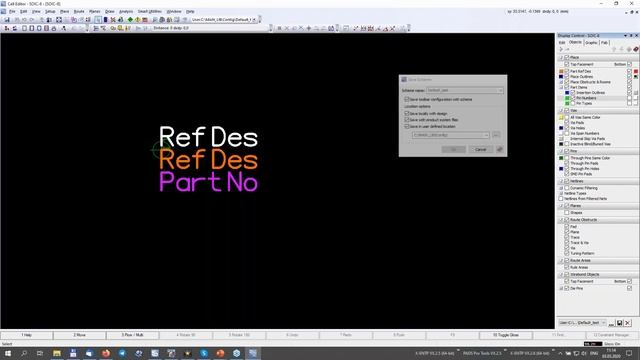This screenshot has height=360, width=640.
Task: Click the F1 Help function key button
Action: pyautogui.click(x=27, y=335)
